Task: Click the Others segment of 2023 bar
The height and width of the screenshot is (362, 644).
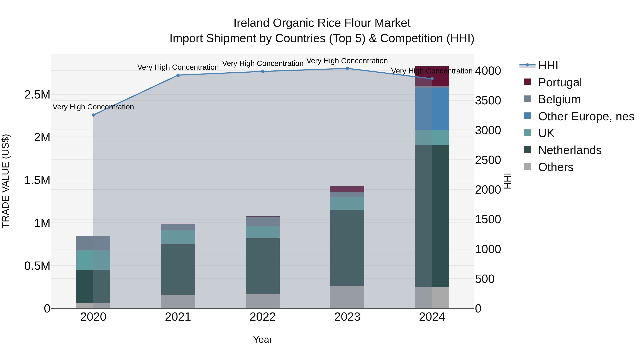Action: click(x=347, y=297)
